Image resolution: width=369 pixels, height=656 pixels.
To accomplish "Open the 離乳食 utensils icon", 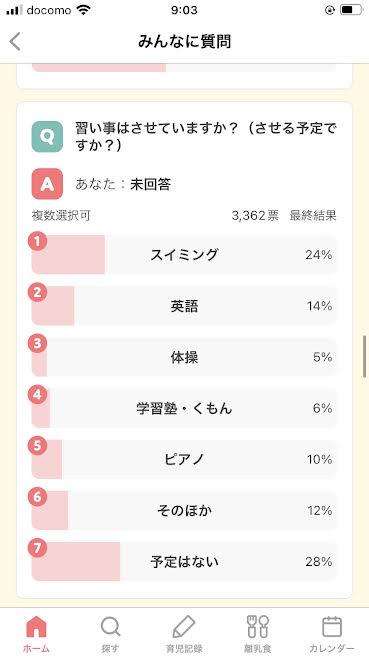I will click(258, 627).
